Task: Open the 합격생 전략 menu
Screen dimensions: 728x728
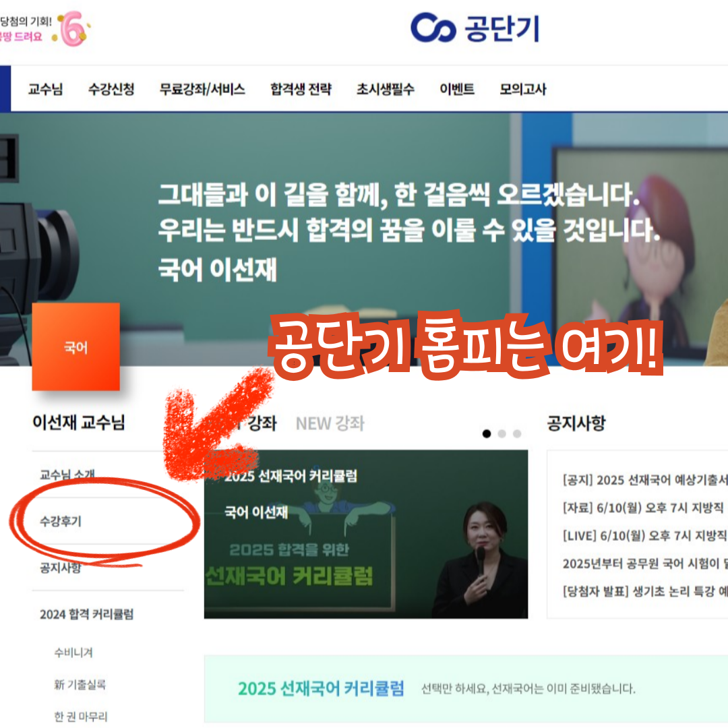Action: click(301, 89)
